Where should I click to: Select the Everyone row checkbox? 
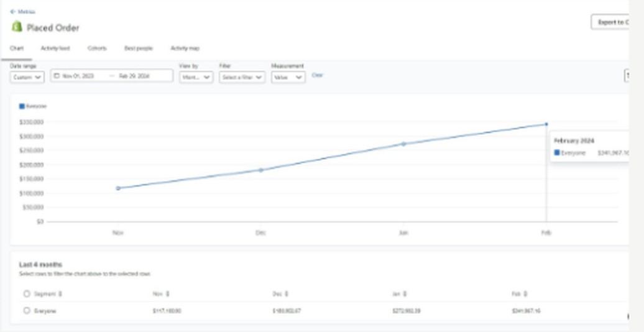pyautogui.click(x=27, y=311)
